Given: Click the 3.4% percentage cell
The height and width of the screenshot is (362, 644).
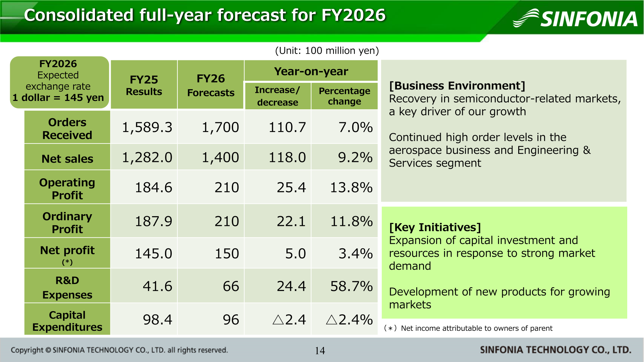Looking at the screenshot, I should point(356,254).
